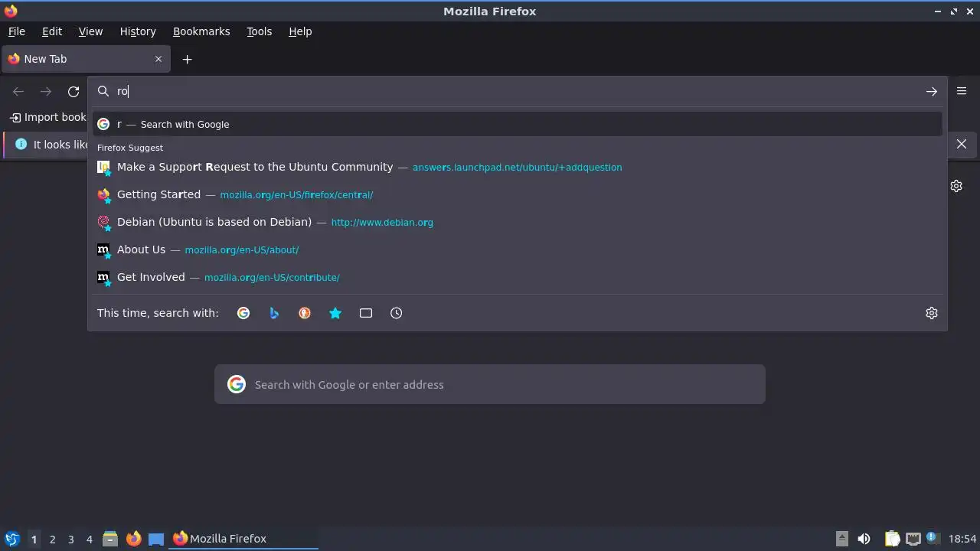Search only History via clock icon
980x551 pixels.
[x=397, y=313]
